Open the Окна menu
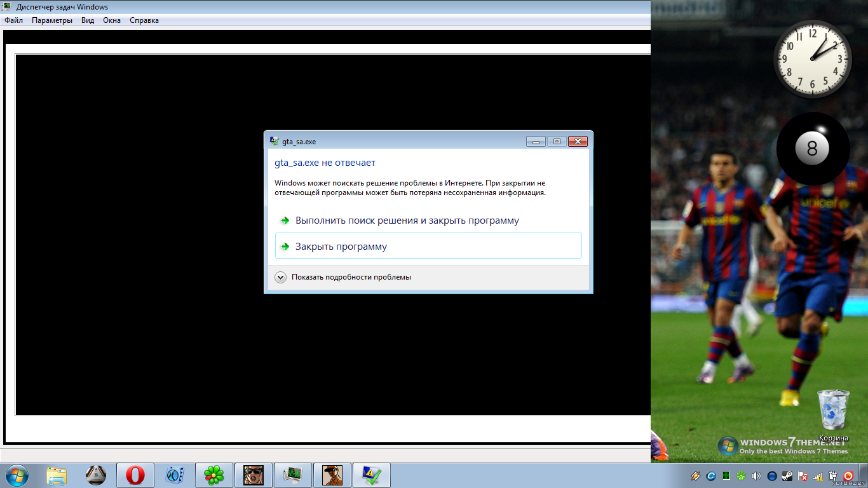This screenshot has height=488, width=868. (112, 20)
